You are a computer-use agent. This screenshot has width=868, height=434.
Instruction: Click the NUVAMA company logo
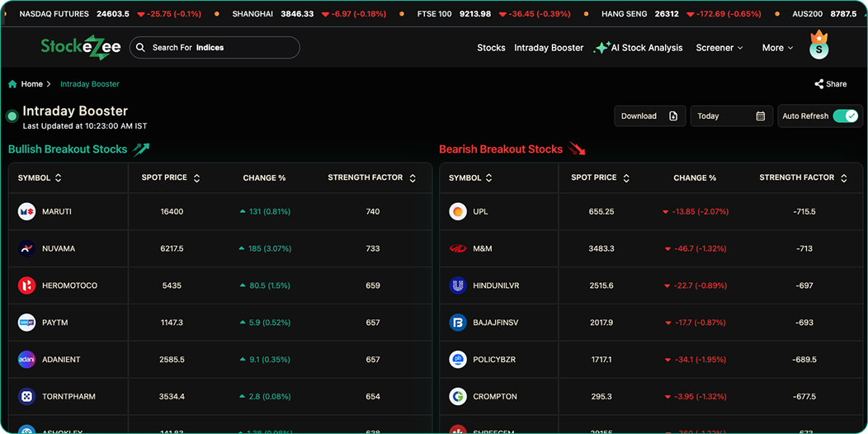coord(26,248)
